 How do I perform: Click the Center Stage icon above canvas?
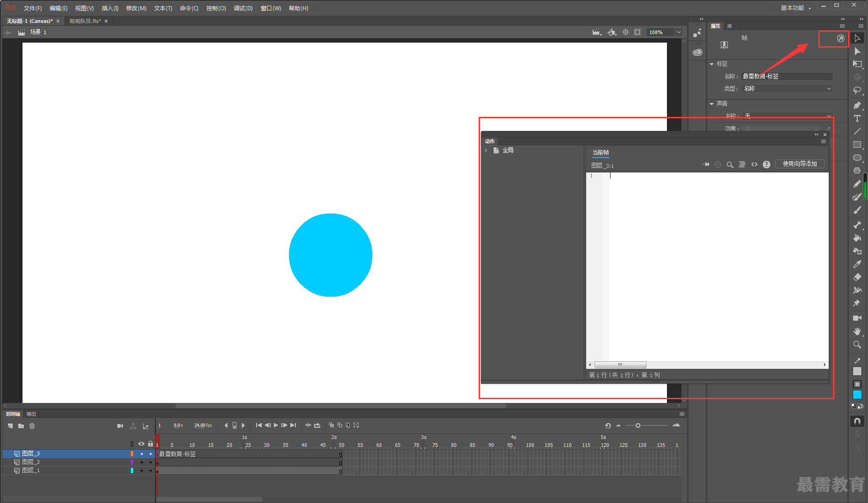click(x=626, y=32)
